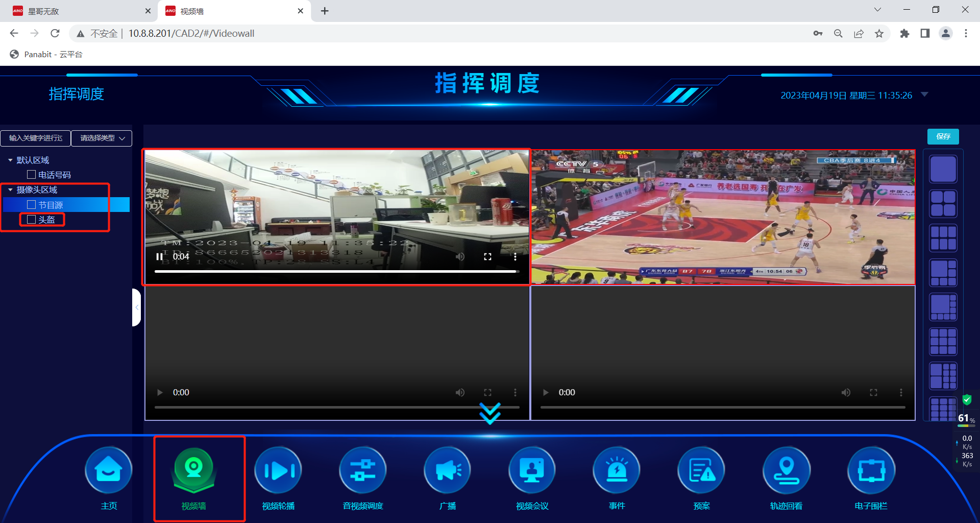
Task: Tick the 头盔 checkbox
Action: tap(32, 220)
